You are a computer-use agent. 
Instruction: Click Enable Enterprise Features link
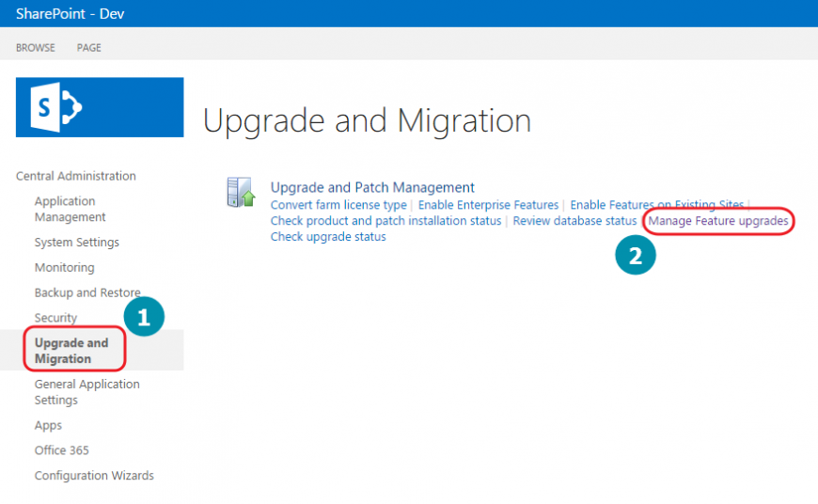point(488,205)
